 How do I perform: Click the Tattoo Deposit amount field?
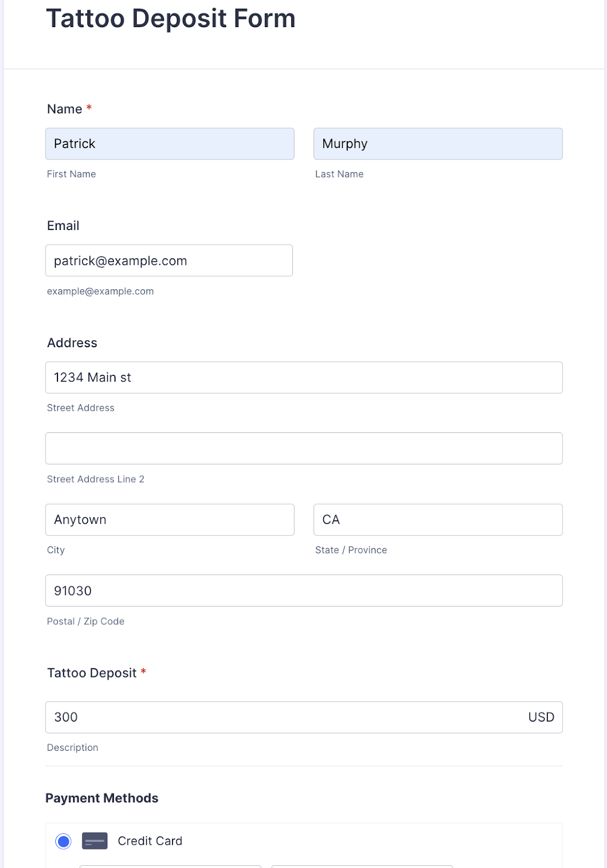coord(282,717)
